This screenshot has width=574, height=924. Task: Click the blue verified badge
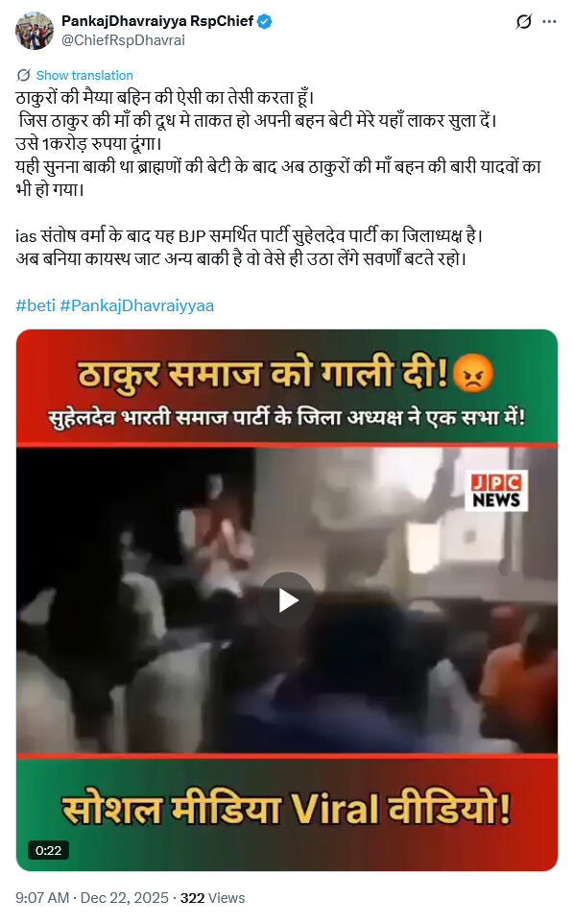pos(264,22)
